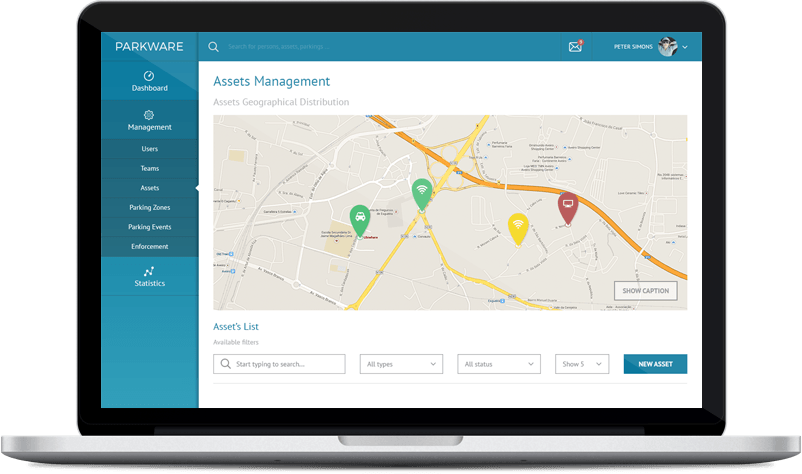Image resolution: width=802 pixels, height=474 pixels.
Task: Select the red monitor marker on map
Action: pos(568,207)
